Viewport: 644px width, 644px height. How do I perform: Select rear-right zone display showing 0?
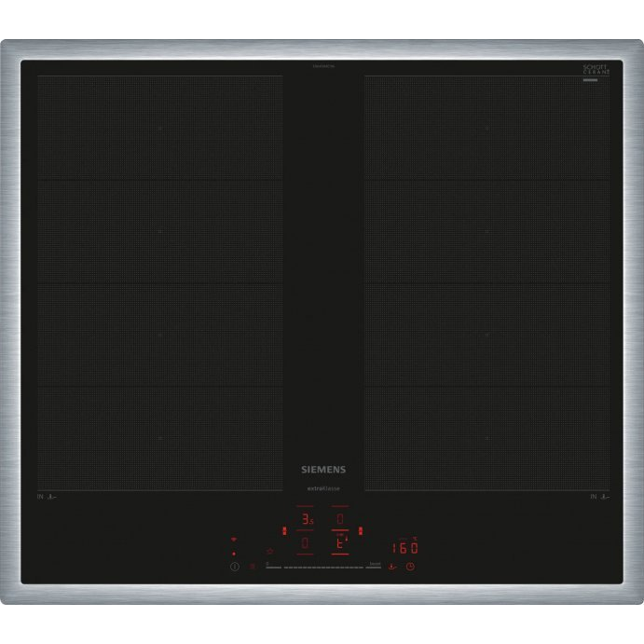coord(340,518)
